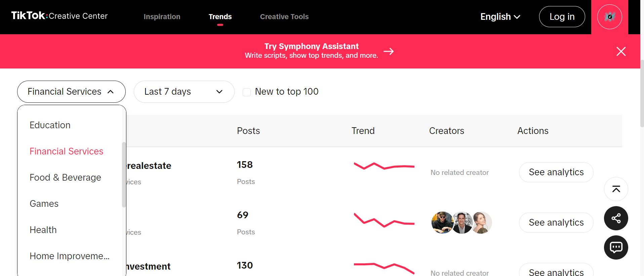Open the feedback chat bubble icon

tap(616, 247)
